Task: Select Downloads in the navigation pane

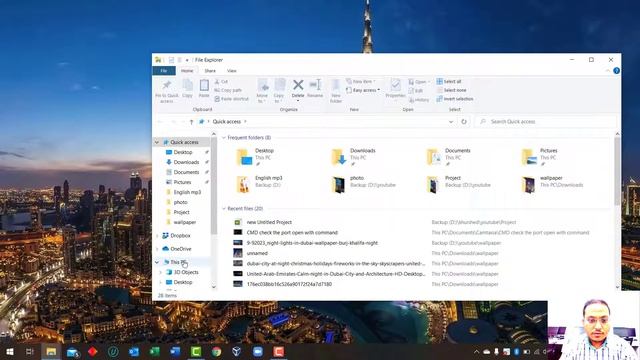Action: coord(186,162)
